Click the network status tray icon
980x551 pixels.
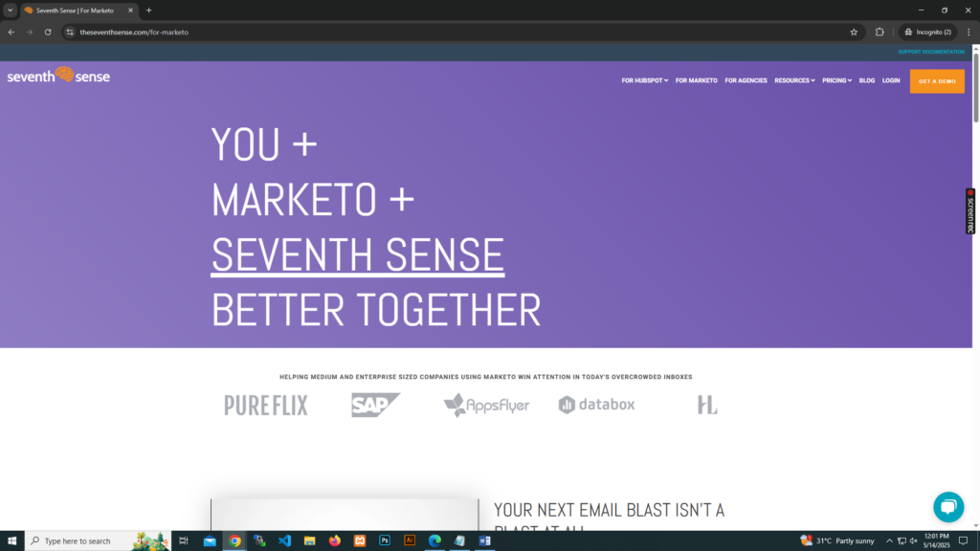pyautogui.click(x=902, y=541)
